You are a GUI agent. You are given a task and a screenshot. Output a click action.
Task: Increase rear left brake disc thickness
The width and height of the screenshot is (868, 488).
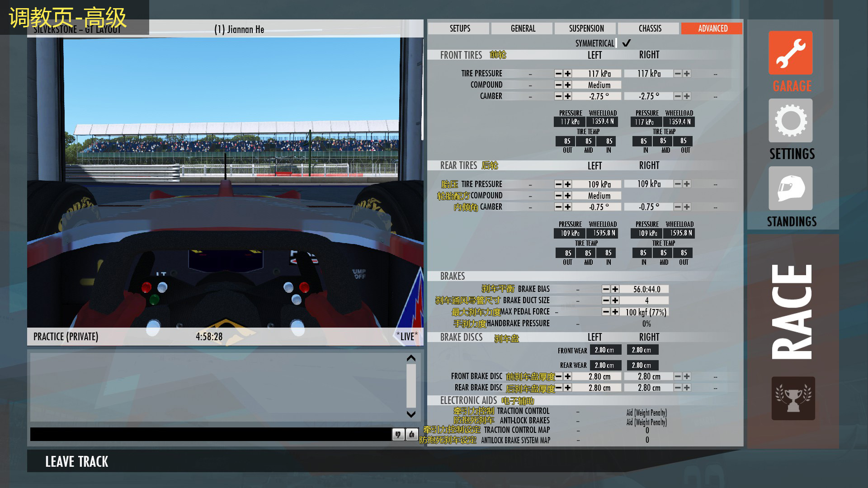[568, 388]
